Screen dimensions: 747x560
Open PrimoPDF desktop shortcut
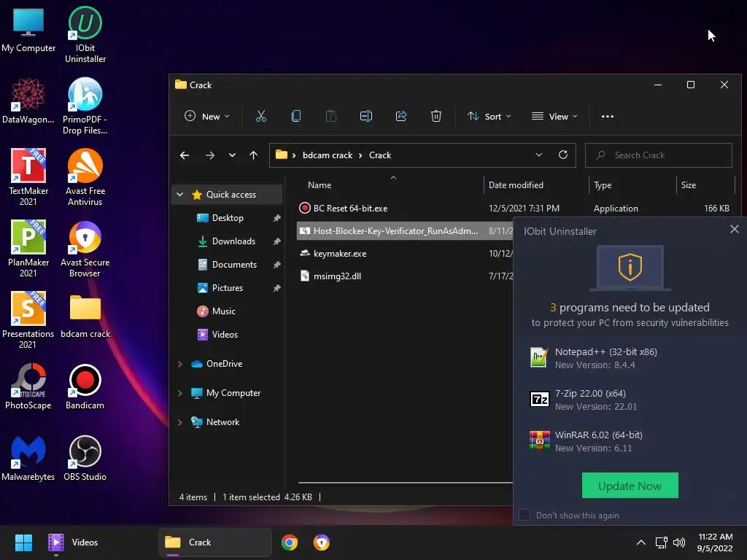85,106
